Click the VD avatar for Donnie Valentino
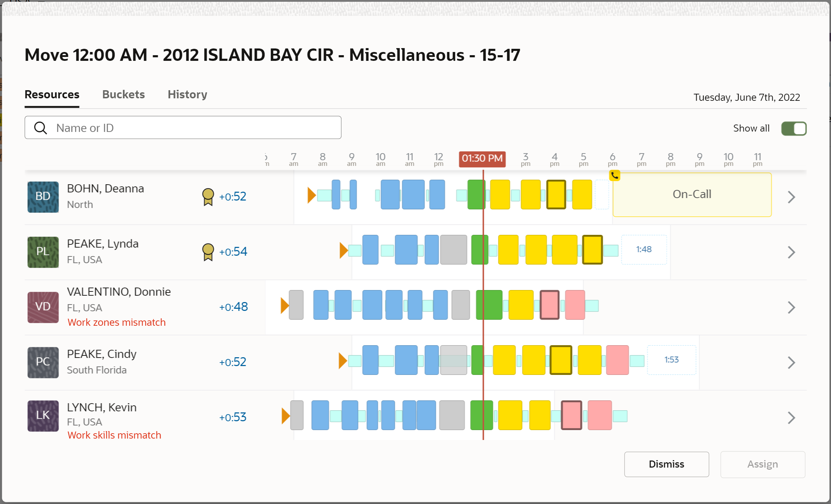The height and width of the screenshot is (504, 831). [43, 307]
